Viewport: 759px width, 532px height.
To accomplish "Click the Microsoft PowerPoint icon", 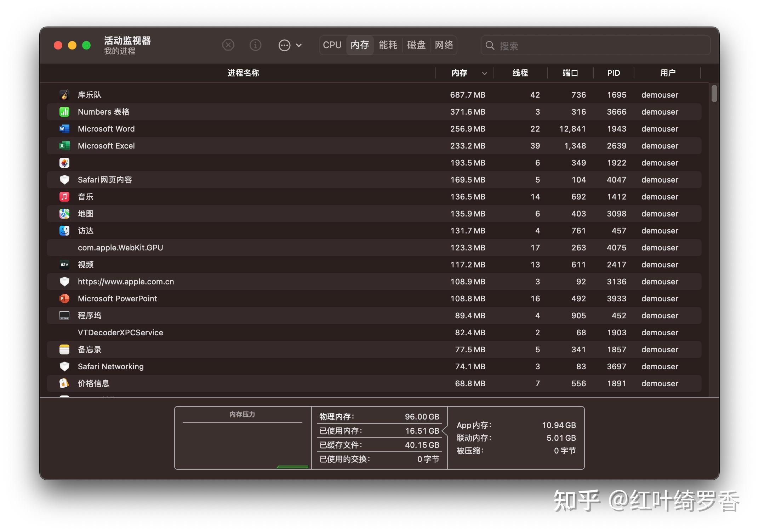I will point(64,298).
